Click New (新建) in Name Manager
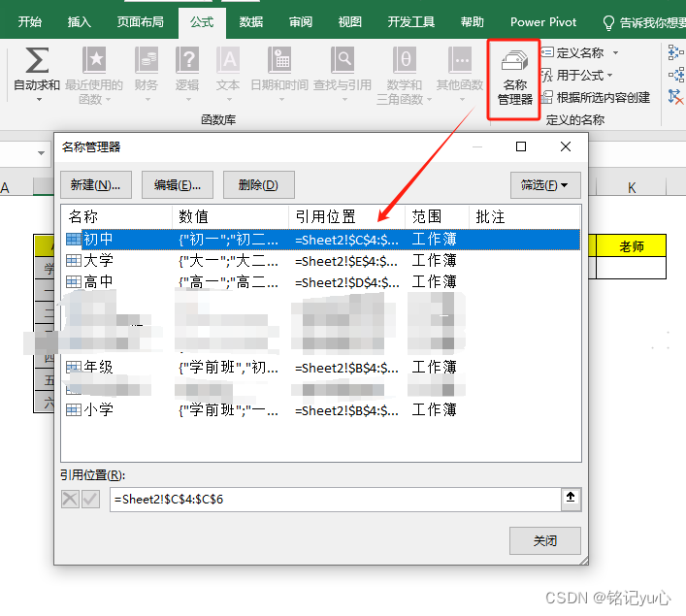The height and width of the screenshot is (616, 686). pos(96,185)
